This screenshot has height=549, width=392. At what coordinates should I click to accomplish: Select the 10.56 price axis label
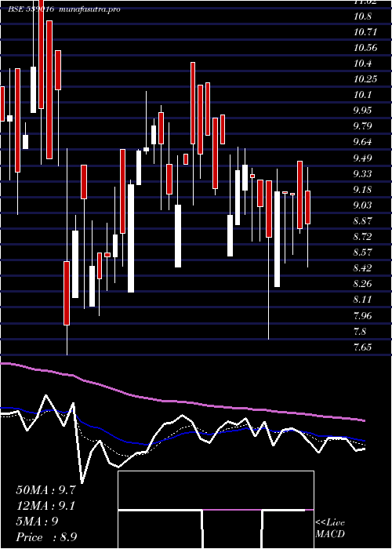click(365, 48)
